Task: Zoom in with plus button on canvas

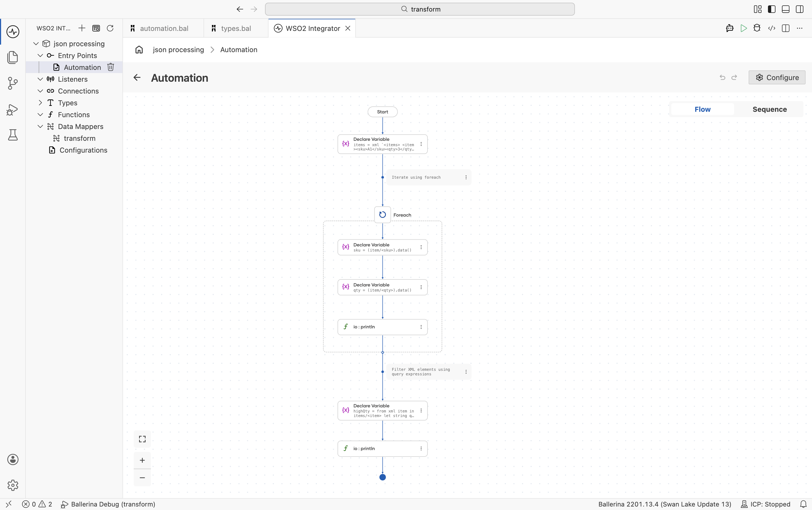Action: tap(142, 460)
